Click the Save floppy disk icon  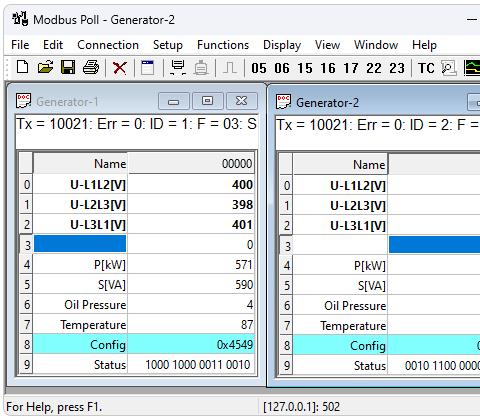[x=68, y=68]
